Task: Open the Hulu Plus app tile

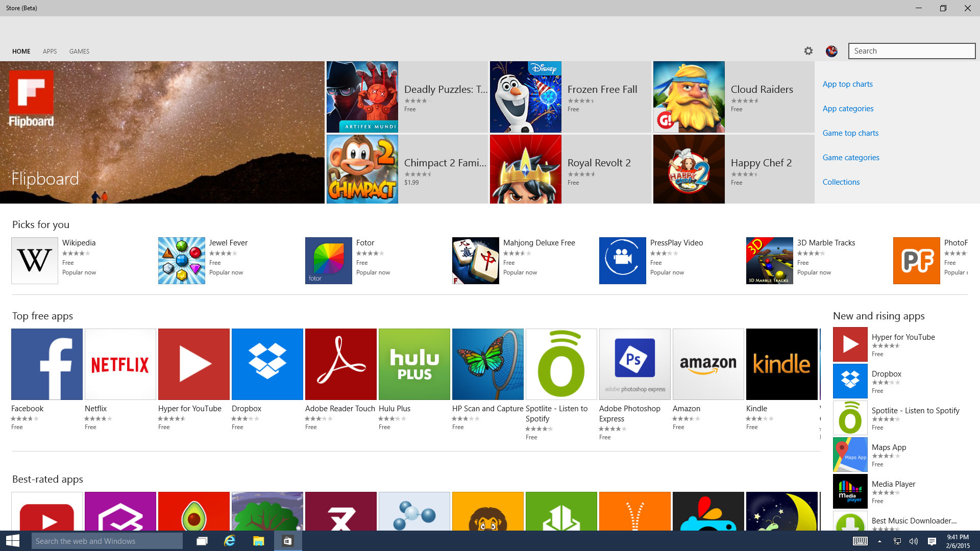Action: [414, 364]
